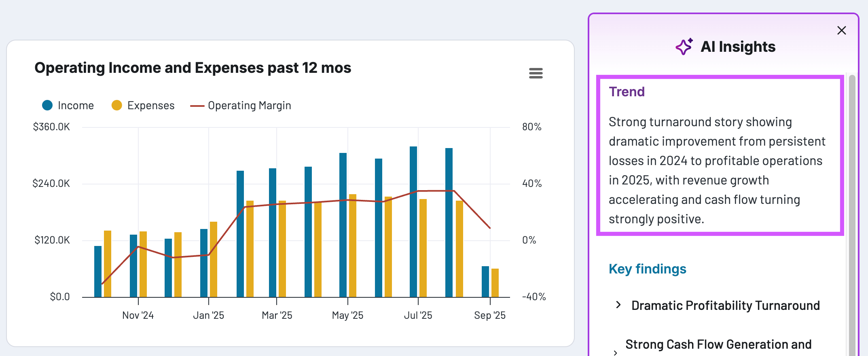Click the Operating Margin line at Sep '25
This screenshot has width=868, height=356.
(490, 228)
